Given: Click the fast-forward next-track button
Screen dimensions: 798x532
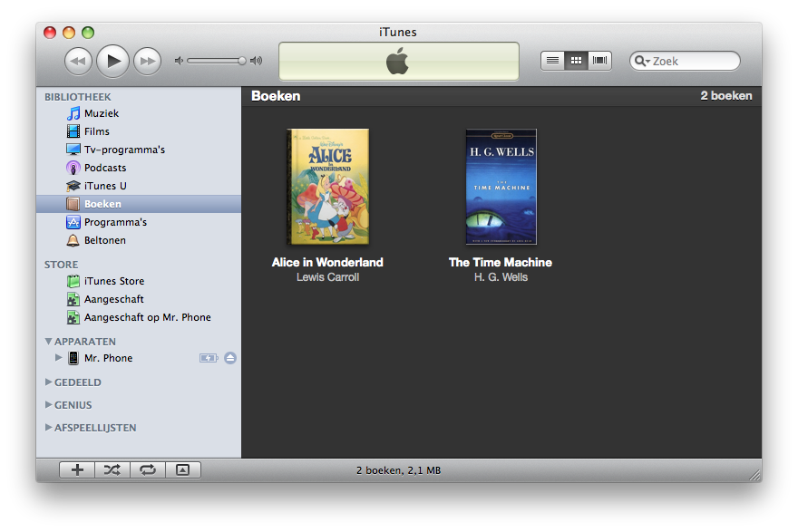Looking at the screenshot, I should [148, 61].
